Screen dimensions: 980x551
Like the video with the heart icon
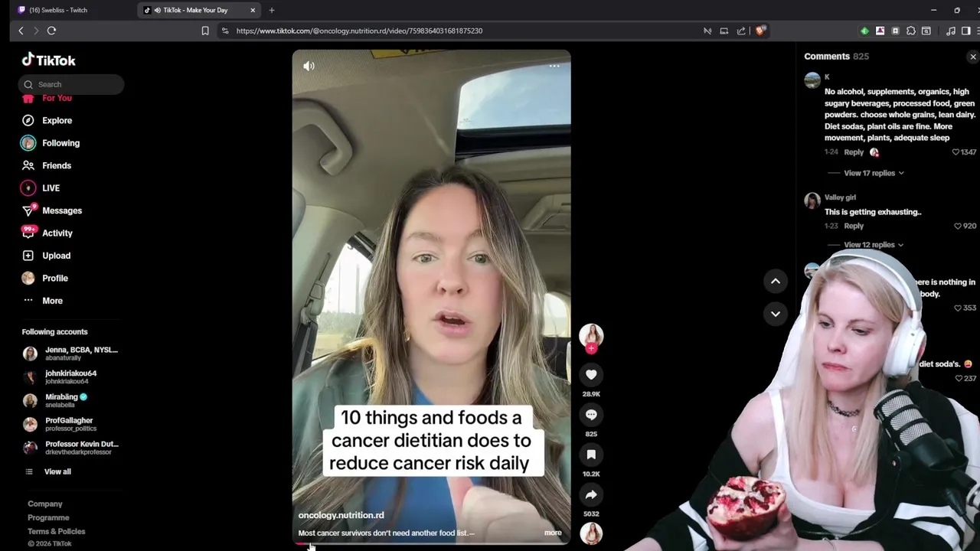[591, 374]
